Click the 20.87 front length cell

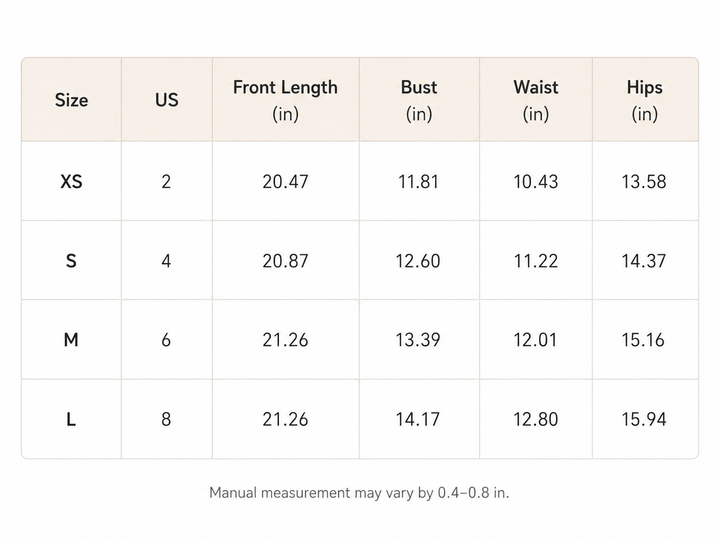point(286,261)
